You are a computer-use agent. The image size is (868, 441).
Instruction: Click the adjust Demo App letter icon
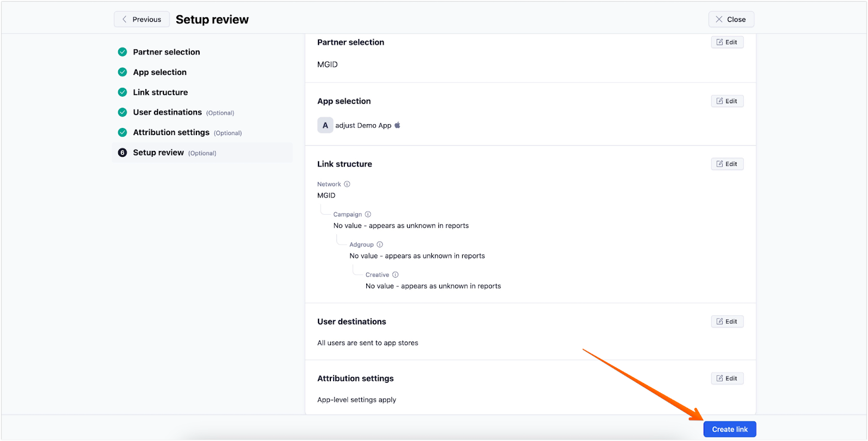tap(325, 125)
